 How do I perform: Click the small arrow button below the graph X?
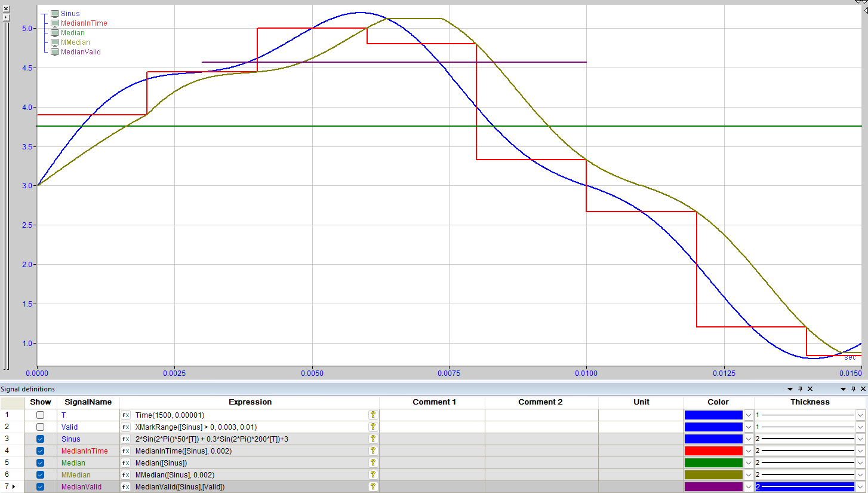(x=6, y=17)
